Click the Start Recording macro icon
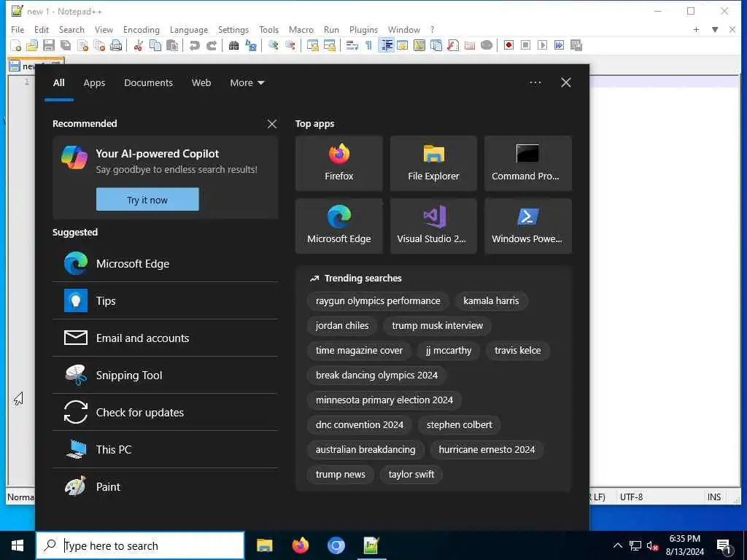Screen dimensions: 747x560 tap(508, 45)
